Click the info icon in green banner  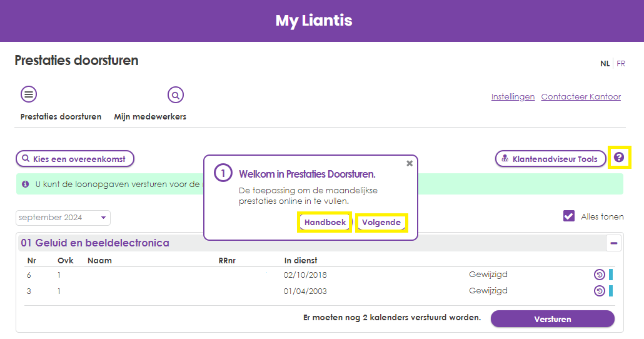26,185
